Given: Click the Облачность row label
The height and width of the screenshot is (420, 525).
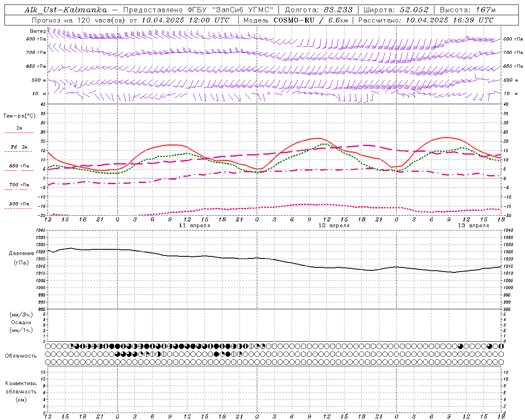Looking at the screenshot, I should pyautogui.click(x=21, y=356).
